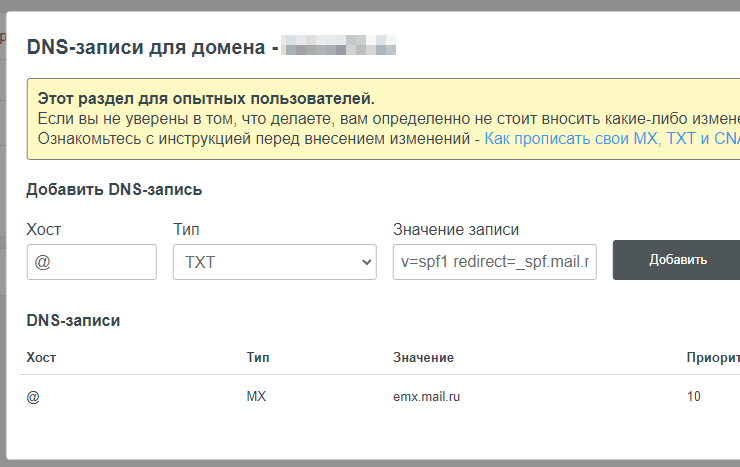Click the MX type cell in the record row
The height and width of the screenshot is (467, 740).
[256, 396]
